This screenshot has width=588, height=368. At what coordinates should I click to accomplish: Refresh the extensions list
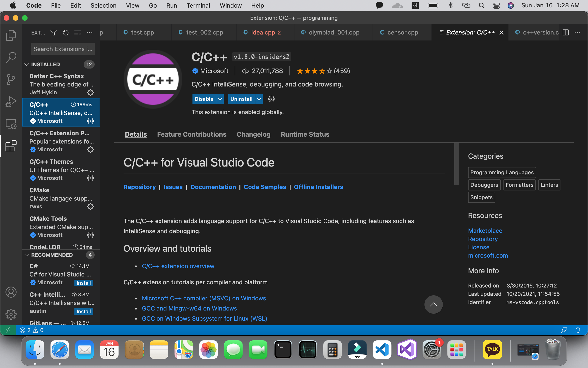coord(66,33)
